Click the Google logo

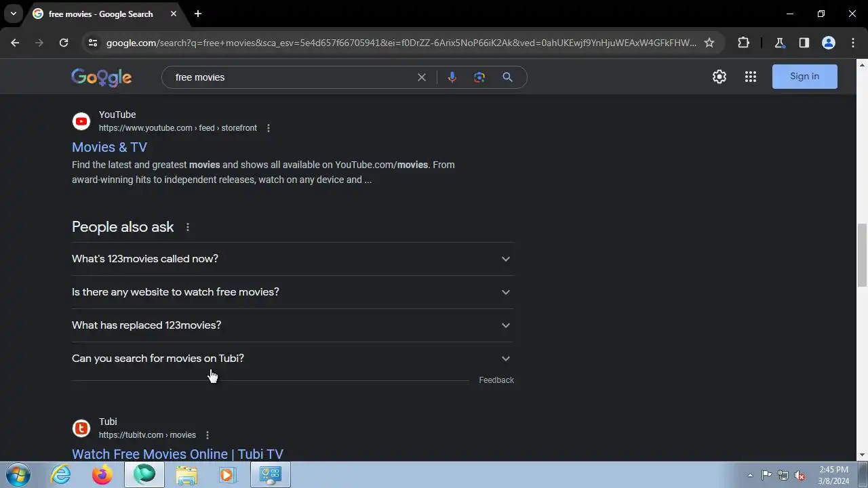coord(102,77)
